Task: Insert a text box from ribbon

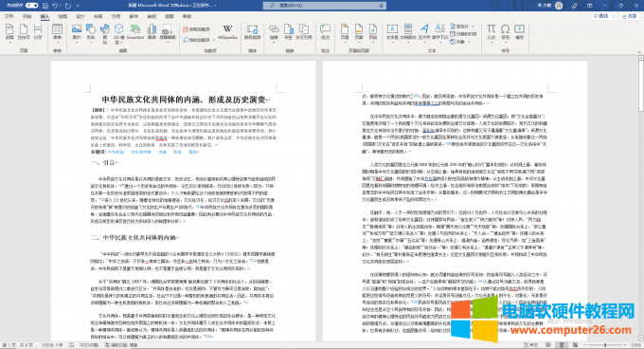Action: click(392, 32)
